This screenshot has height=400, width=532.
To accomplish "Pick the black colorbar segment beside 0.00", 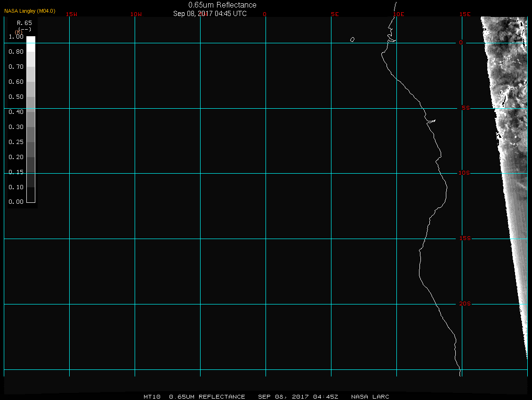I will (31, 195).
